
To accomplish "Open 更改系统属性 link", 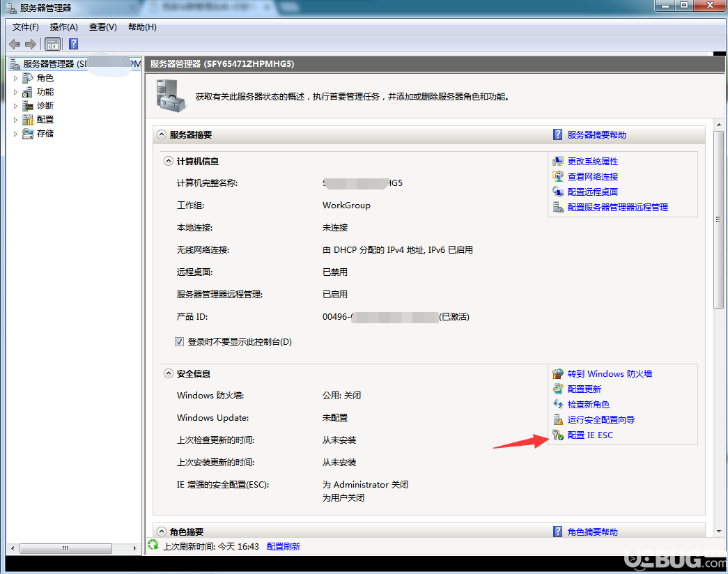I will coord(593,161).
